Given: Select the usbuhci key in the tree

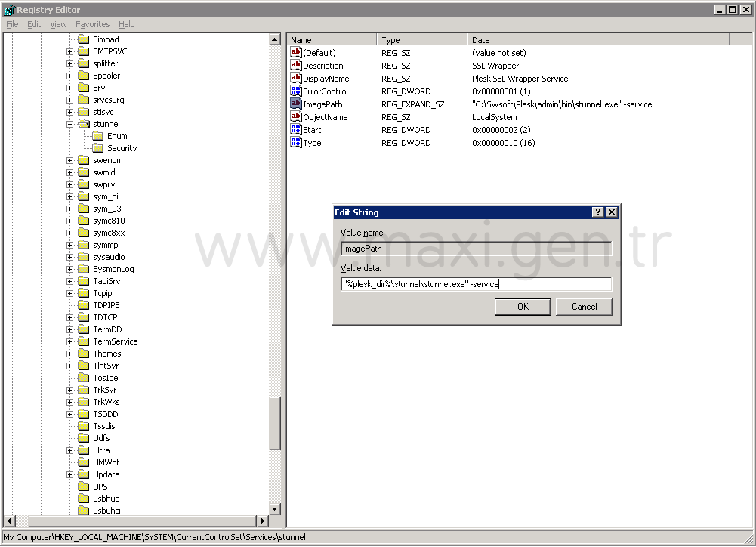Looking at the screenshot, I should tap(106, 511).
